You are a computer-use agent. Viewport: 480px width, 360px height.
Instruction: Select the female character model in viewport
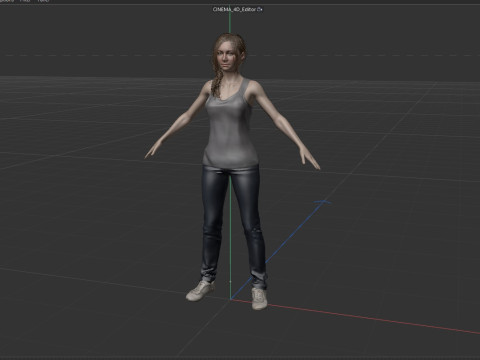(231, 133)
